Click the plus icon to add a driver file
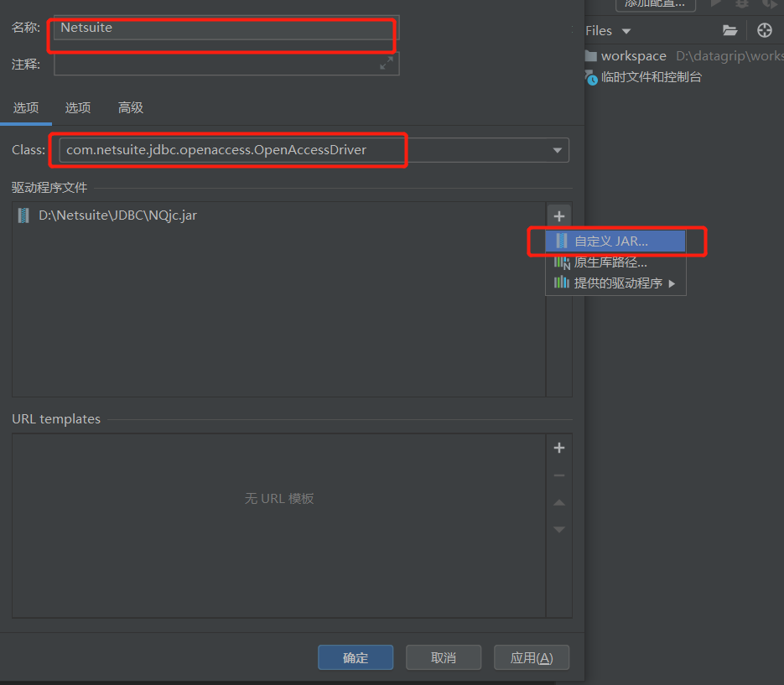784x685 pixels. [558, 215]
